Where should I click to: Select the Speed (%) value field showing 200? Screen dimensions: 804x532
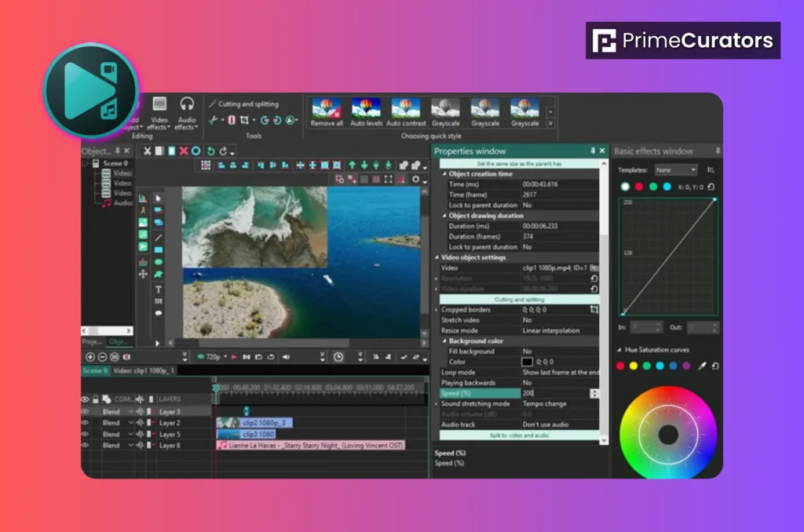click(528, 393)
